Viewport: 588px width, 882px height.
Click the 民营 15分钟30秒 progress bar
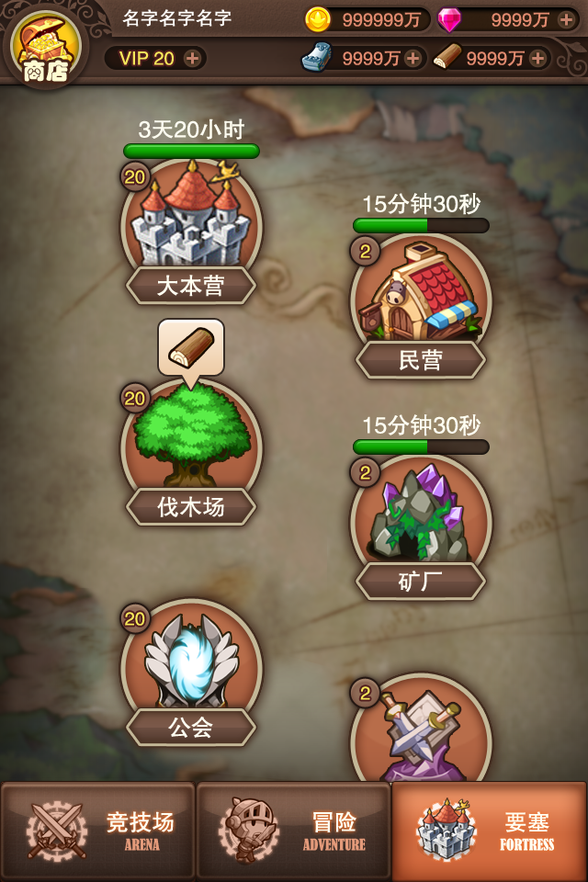click(421, 226)
